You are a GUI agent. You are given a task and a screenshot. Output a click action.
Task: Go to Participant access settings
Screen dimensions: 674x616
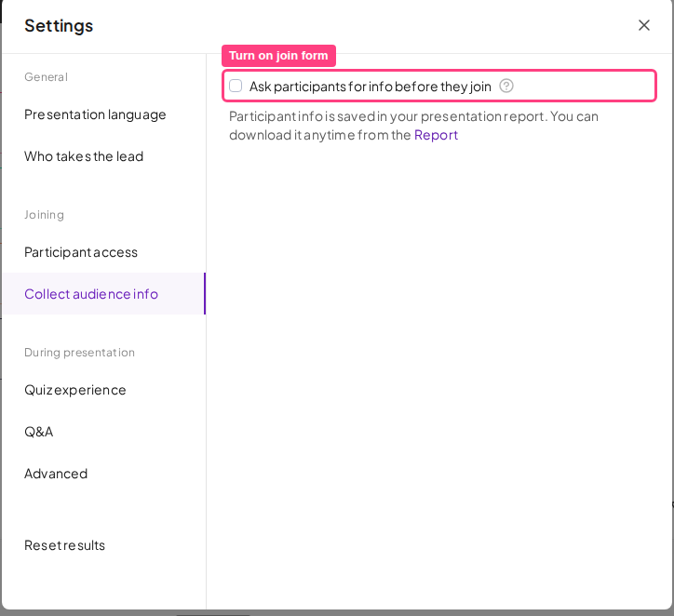click(x=103, y=252)
